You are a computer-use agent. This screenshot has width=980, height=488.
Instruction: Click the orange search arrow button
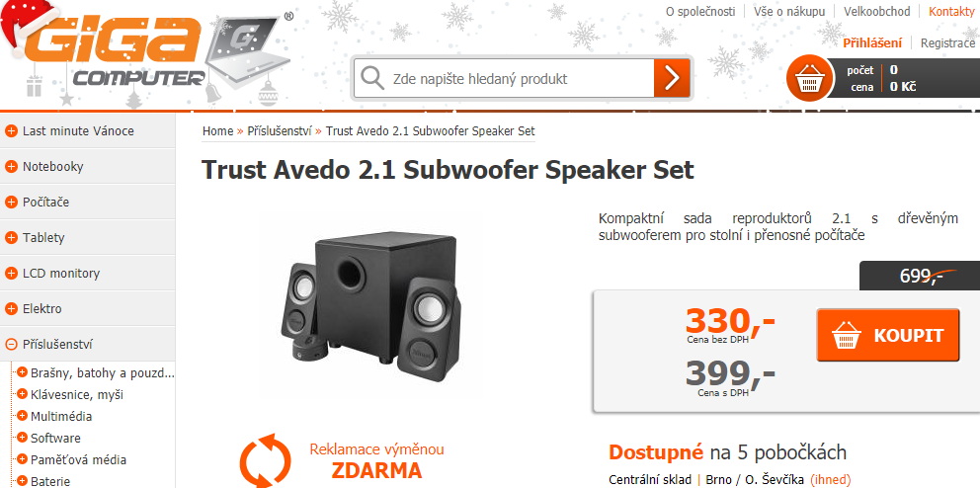point(672,78)
